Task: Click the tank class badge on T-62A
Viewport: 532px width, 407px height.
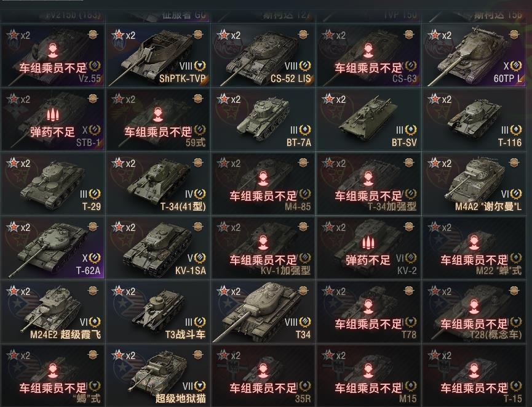Action: pos(94,258)
